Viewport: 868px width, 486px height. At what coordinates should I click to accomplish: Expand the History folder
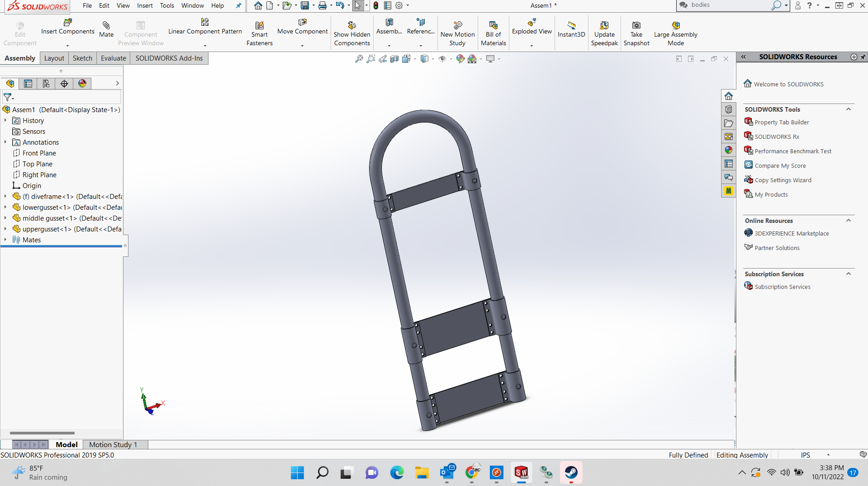click(x=5, y=120)
